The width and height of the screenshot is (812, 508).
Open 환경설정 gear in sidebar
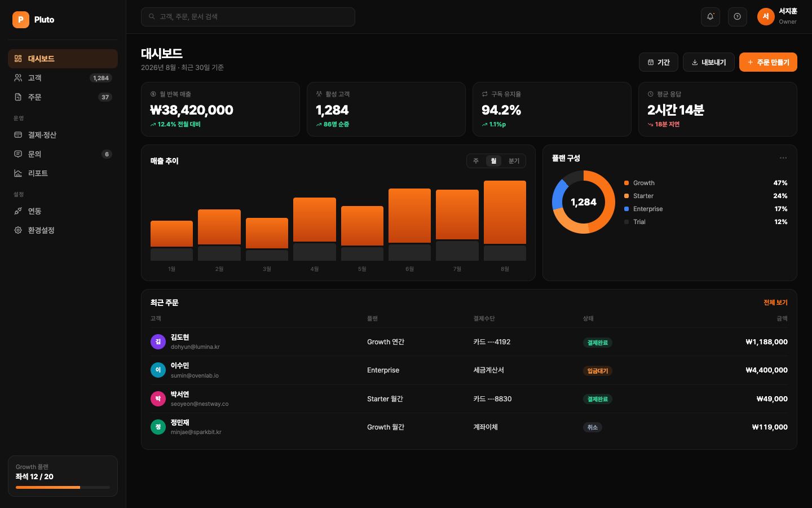pos(18,230)
